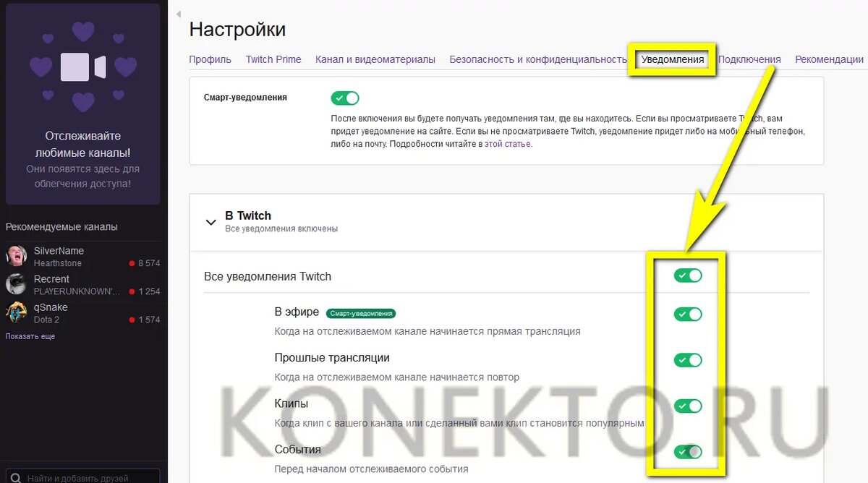The width and height of the screenshot is (868, 483).
Task: Click qSnake channel avatar
Action: click(17, 312)
